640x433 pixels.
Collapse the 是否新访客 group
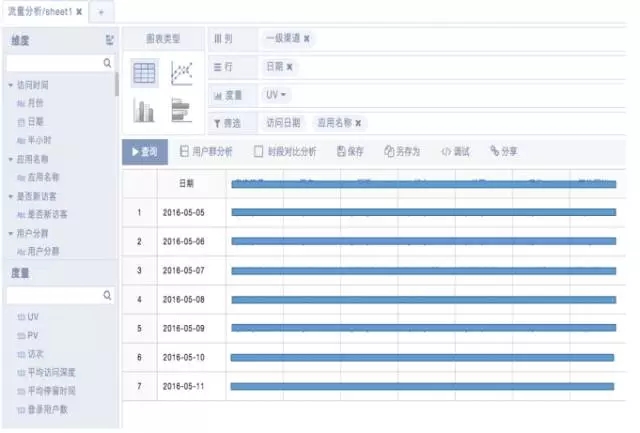(x=10, y=196)
